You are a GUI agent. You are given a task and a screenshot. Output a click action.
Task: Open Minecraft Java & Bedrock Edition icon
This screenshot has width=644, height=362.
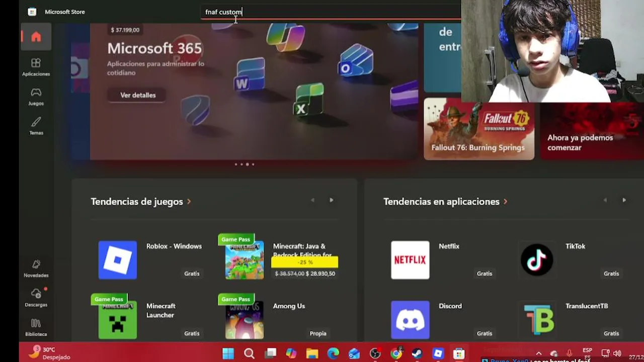245,260
